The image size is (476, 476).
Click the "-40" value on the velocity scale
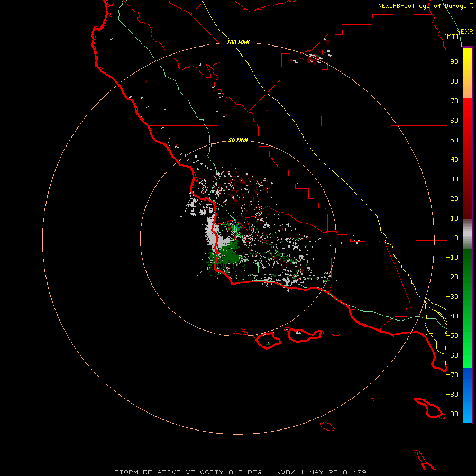point(452,316)
